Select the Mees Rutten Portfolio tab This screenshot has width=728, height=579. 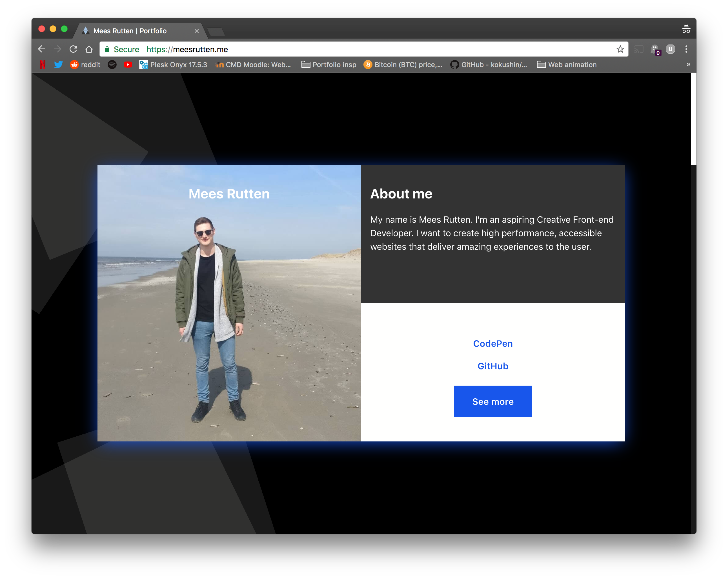[130, 31]
